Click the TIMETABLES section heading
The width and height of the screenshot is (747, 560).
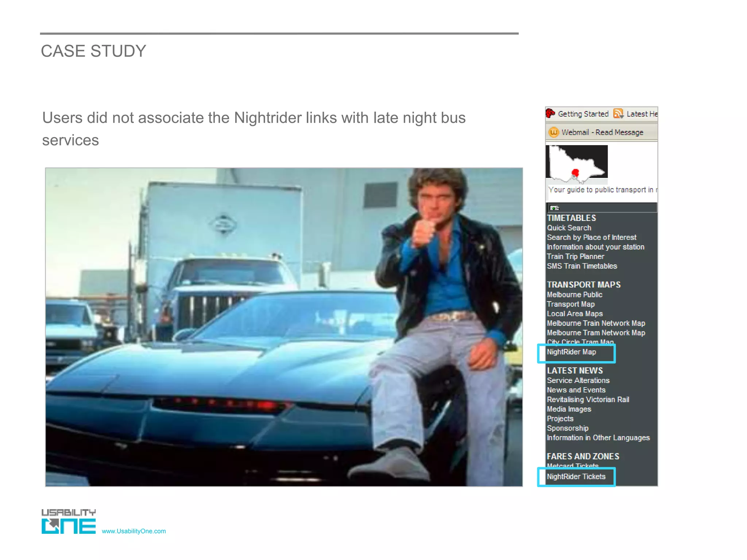(571, 218)
